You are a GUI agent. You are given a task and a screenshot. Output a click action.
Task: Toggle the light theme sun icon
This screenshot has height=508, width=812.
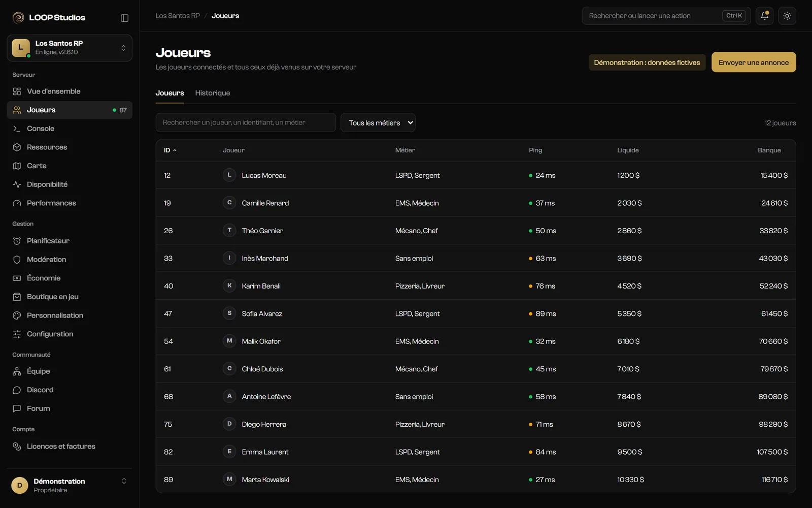pyautogui.click(x=787, y=16)
